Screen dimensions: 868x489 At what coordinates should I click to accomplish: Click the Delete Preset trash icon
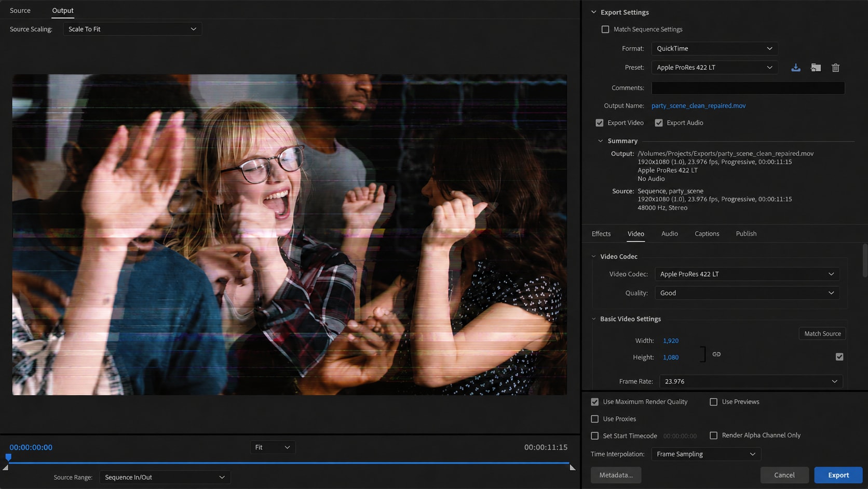coord(835,68)
